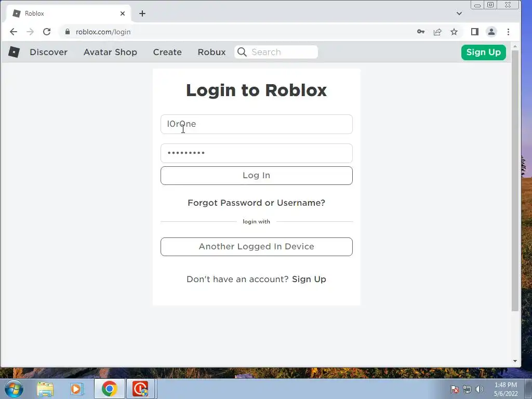Image resolution: width=532 pixels, height=399 pixels.
Task: Open saved passwords key icon
Action: click(421, 32)
